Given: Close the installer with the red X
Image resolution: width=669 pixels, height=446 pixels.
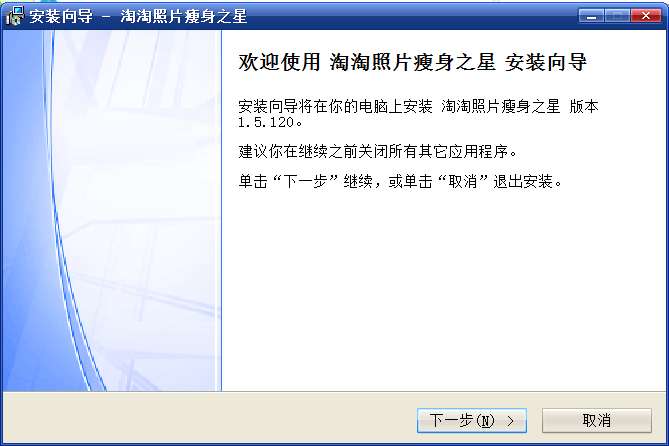Looking at the screenshot, I should click(646, 16).
